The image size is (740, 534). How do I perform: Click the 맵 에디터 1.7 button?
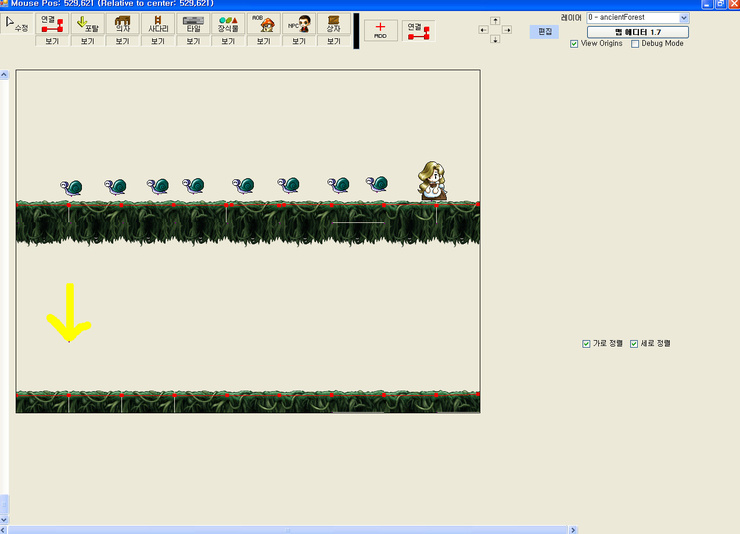[638, 32]
